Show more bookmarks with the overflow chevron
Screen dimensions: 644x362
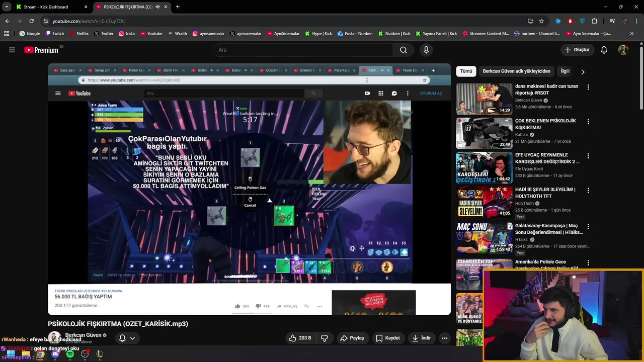pos(631,34)
